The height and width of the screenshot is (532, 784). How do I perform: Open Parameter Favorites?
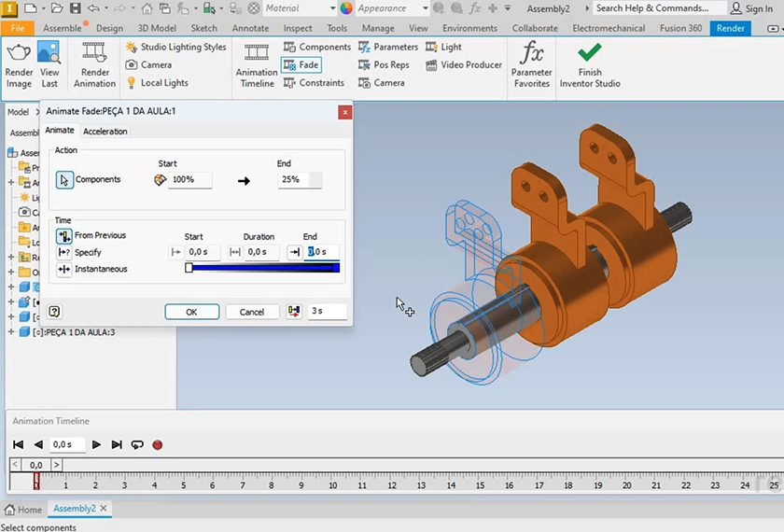point(531,63)
